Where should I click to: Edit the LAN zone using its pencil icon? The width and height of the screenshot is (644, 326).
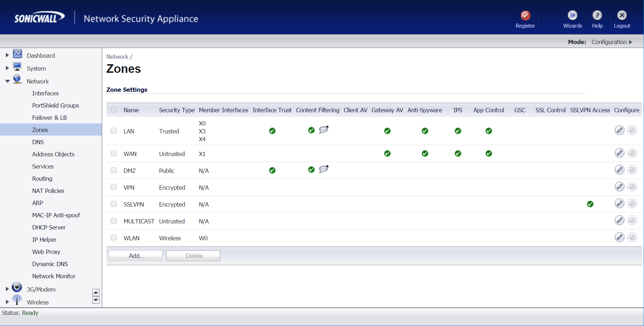point(620,130)
